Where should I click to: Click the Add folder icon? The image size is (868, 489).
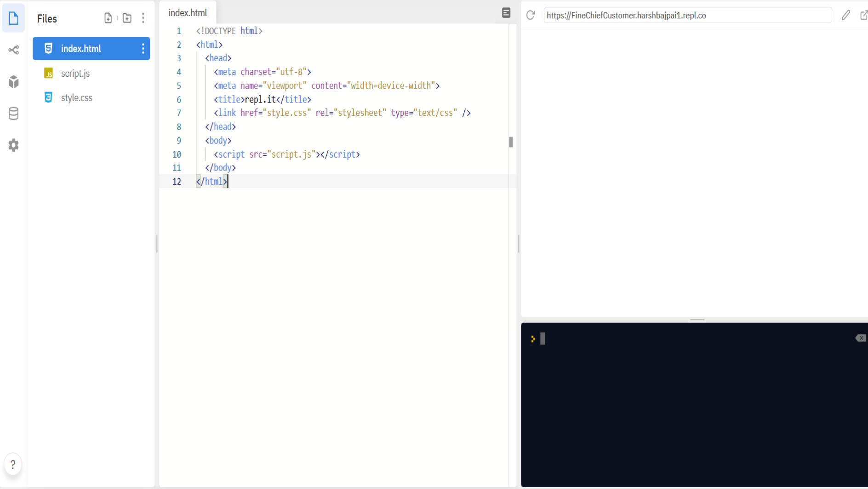tap(127, 18)
